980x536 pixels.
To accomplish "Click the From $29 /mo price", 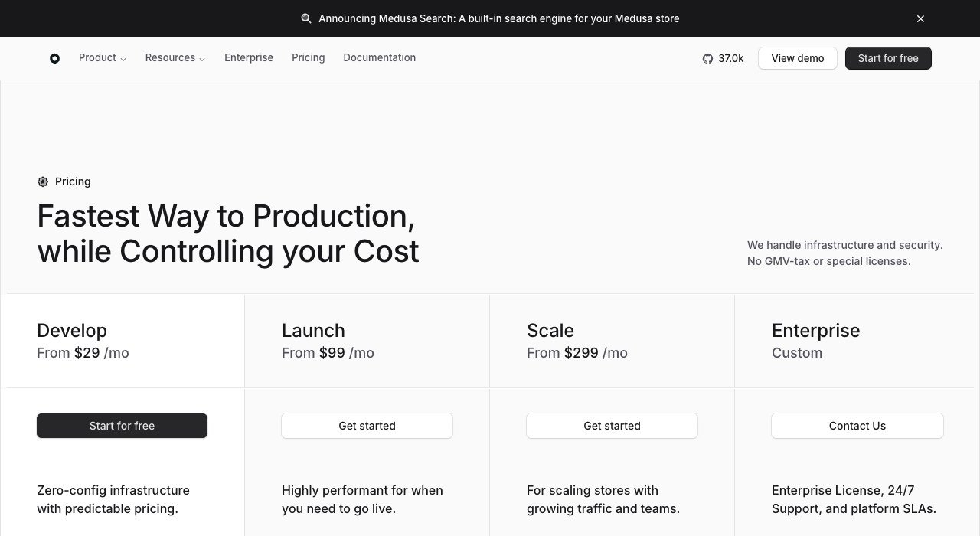I will click(83, 353).
